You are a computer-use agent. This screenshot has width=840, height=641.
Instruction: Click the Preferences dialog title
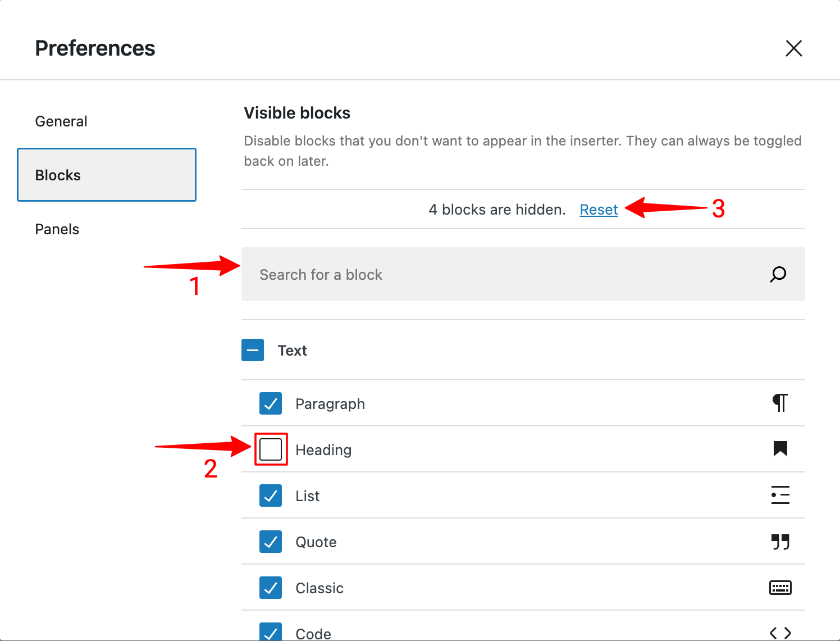click(x=95, y=48)
